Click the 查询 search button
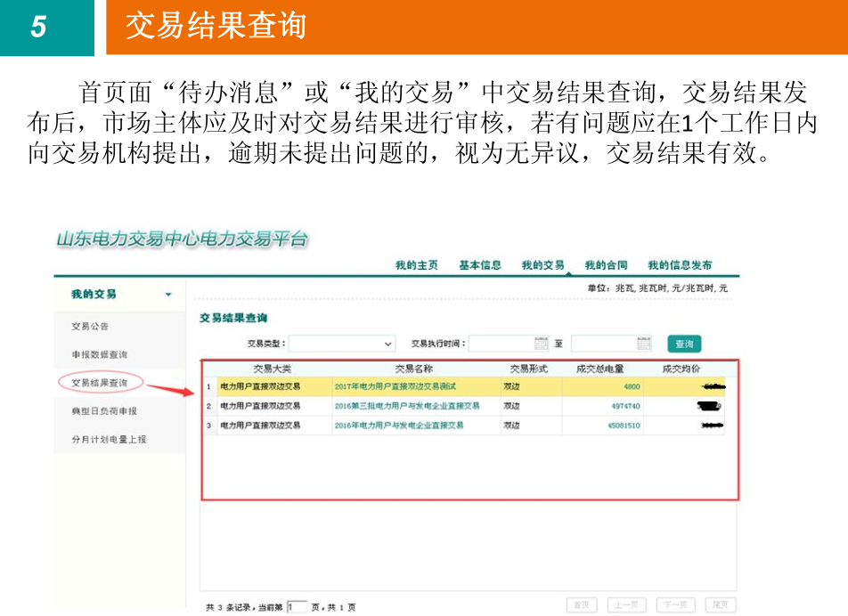 point(684,344)
